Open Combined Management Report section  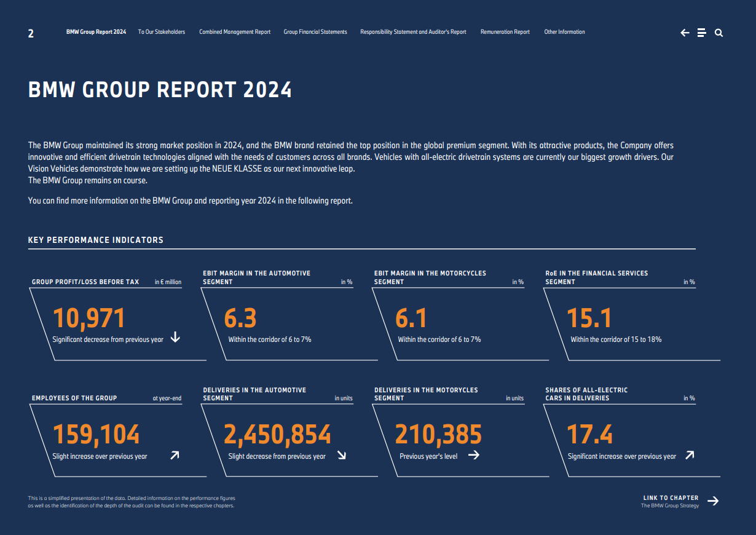[235, 32]
